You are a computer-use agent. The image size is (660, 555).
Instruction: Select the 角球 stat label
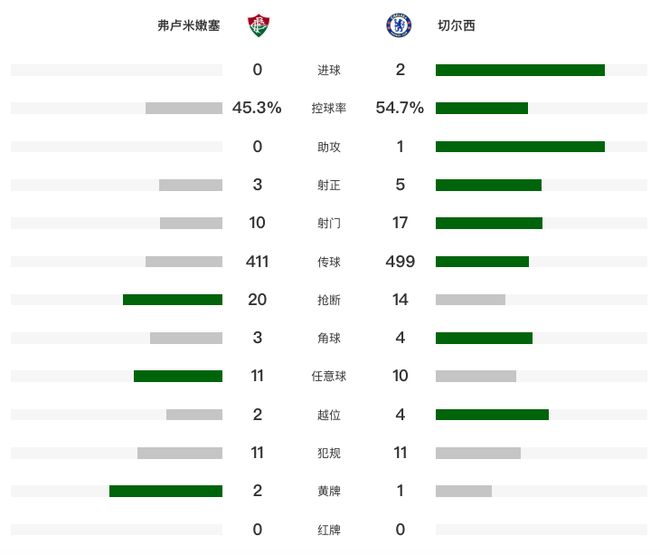329,338
